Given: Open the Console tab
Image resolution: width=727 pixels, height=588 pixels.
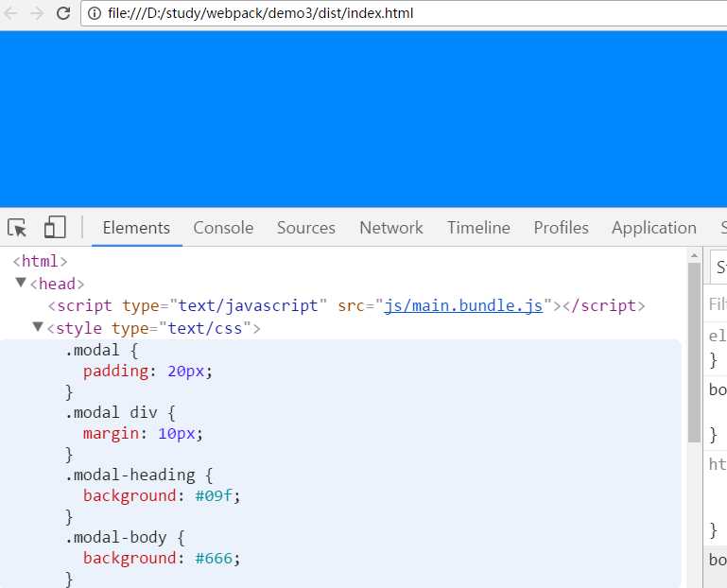Looking at the screenshot, I should 223,228.
